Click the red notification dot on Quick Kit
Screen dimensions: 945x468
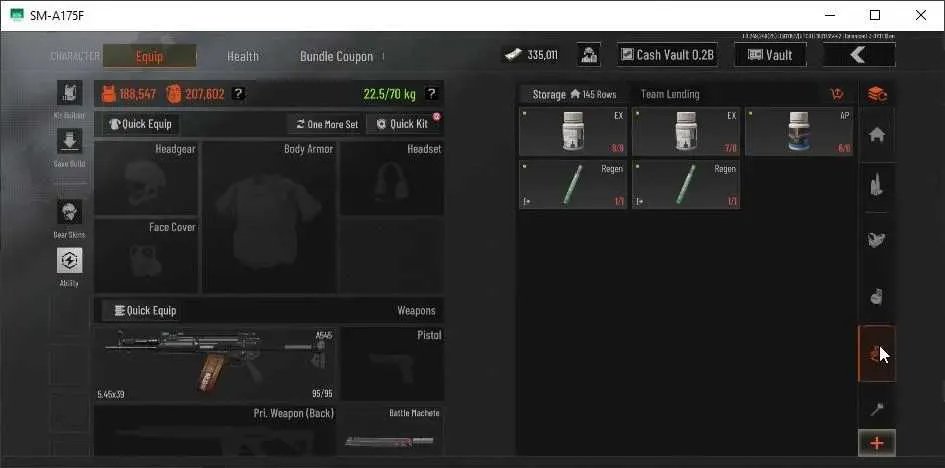pos(436,116)
